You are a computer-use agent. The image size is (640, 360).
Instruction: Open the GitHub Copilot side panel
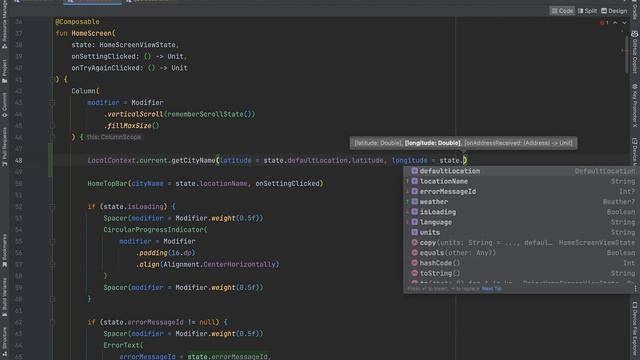coord(635,53)
